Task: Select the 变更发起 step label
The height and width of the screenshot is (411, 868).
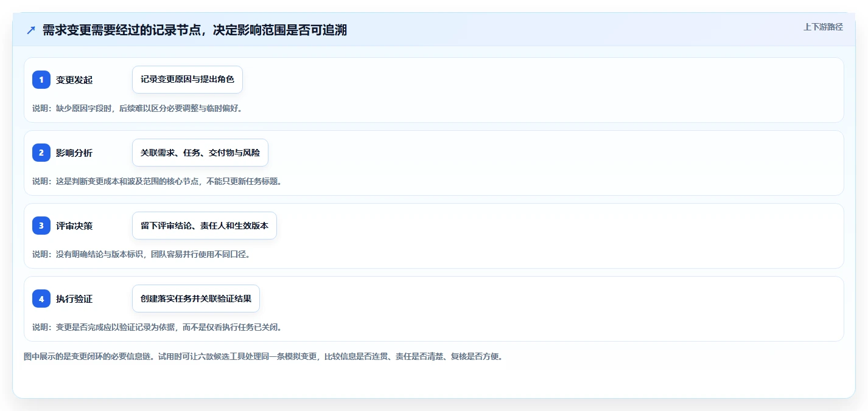Action: tap(74, 80)
